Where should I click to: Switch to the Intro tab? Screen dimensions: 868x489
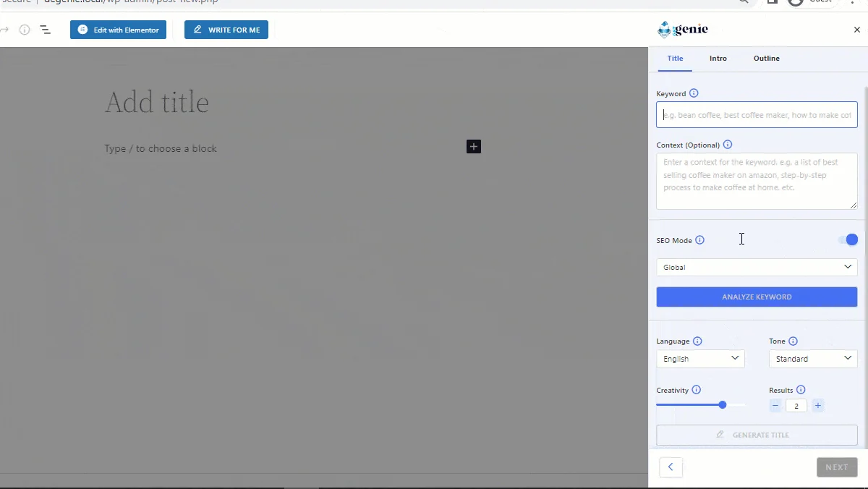click(x=718, y=59)
